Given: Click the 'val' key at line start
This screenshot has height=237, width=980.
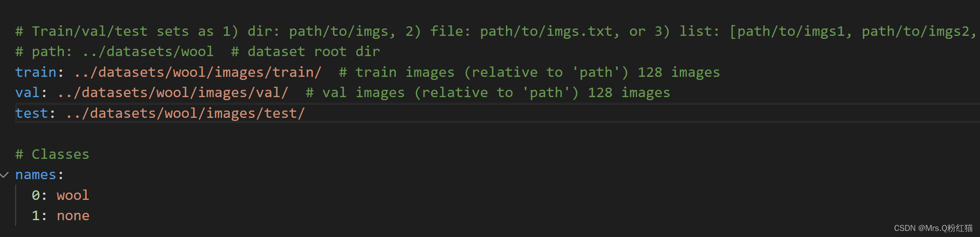Looking at the screenshot, I should click(x=28, y=92).
